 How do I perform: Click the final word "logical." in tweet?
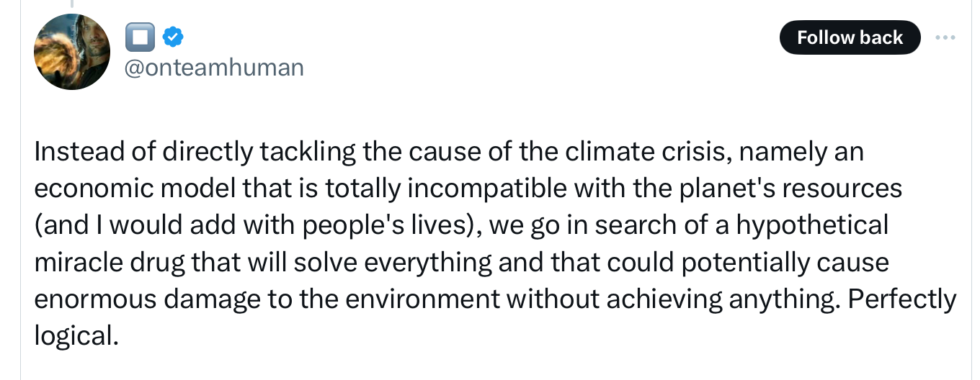click(x=76, y=335)
